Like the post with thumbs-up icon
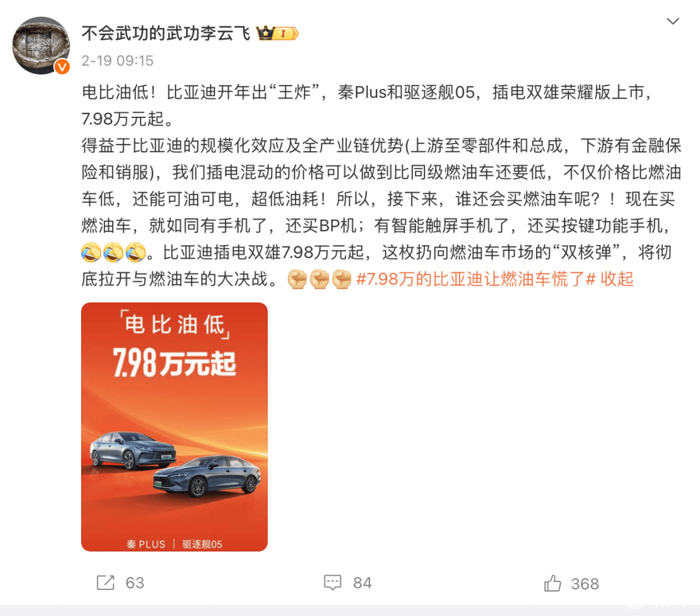This screenshot has height=616, width=700. [x=553, y=584]
